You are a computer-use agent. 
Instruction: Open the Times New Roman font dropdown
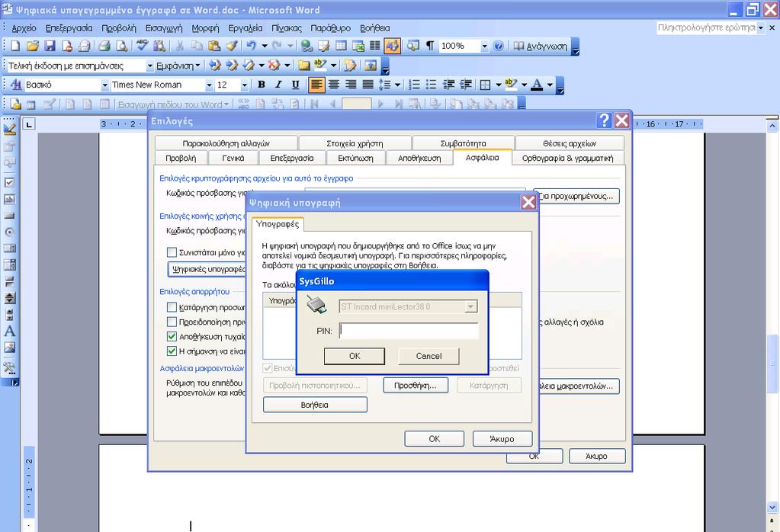(209, 85)
